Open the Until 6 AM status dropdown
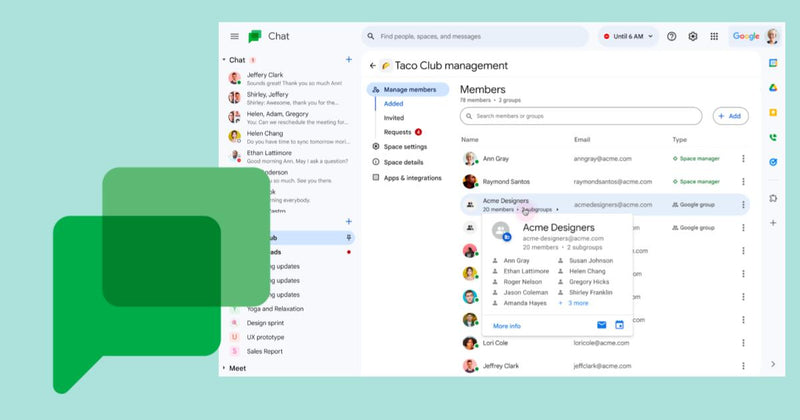 click(x=628, y=36)
